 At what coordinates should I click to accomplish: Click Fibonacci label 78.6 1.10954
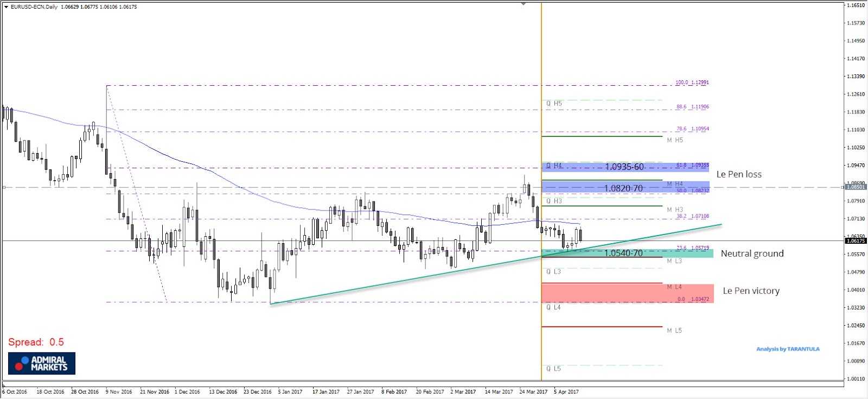(692, 129)
